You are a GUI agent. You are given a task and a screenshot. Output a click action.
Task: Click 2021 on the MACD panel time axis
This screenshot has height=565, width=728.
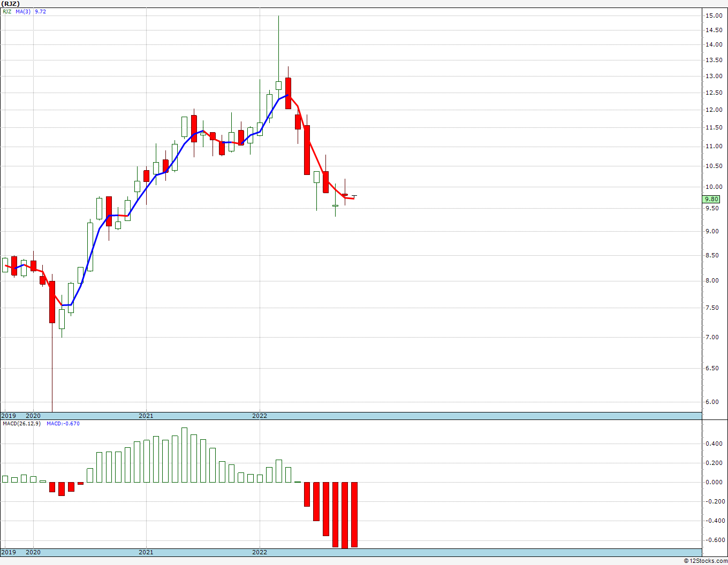coord(146,552)
